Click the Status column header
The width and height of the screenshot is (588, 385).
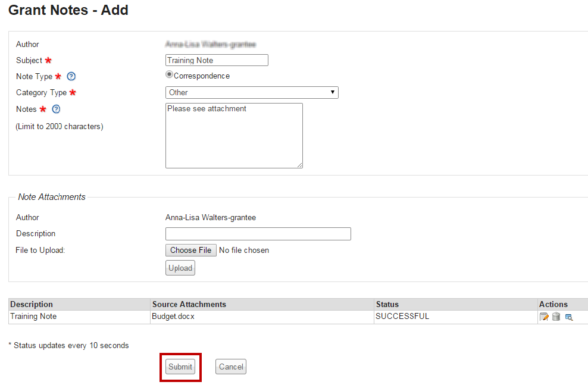(387, 304)
